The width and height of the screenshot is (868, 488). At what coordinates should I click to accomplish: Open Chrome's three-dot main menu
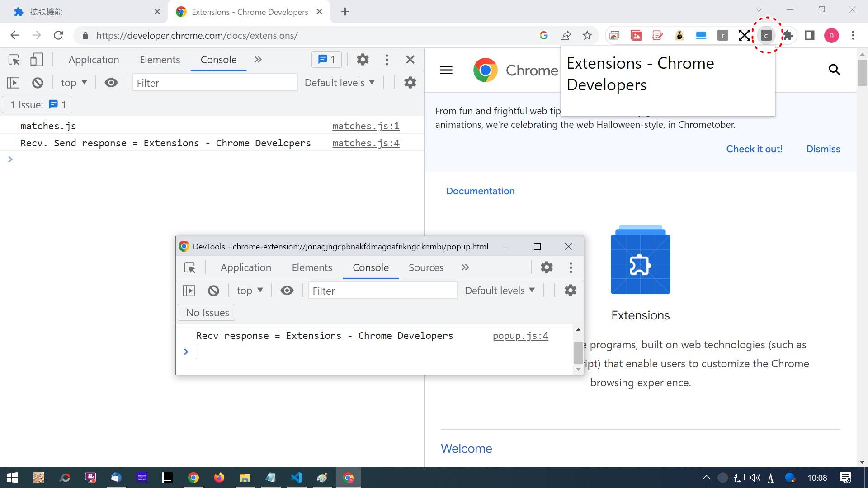(853, 35)
